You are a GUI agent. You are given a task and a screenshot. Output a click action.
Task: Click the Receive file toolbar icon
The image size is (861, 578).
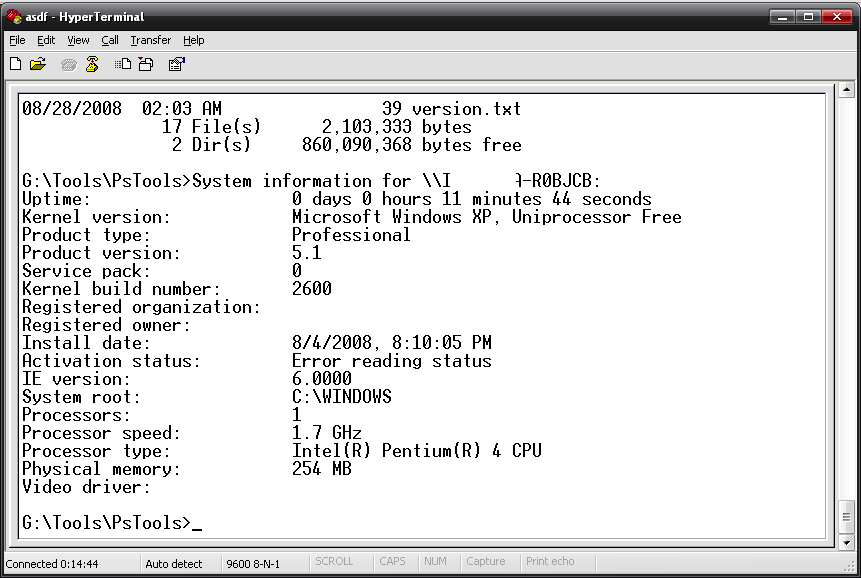[146, 64]
